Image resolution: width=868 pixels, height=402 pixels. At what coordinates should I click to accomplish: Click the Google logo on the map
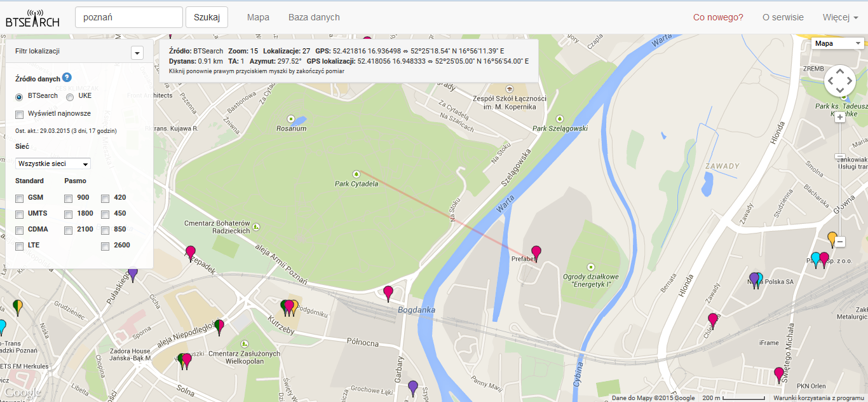click(21, 393)
